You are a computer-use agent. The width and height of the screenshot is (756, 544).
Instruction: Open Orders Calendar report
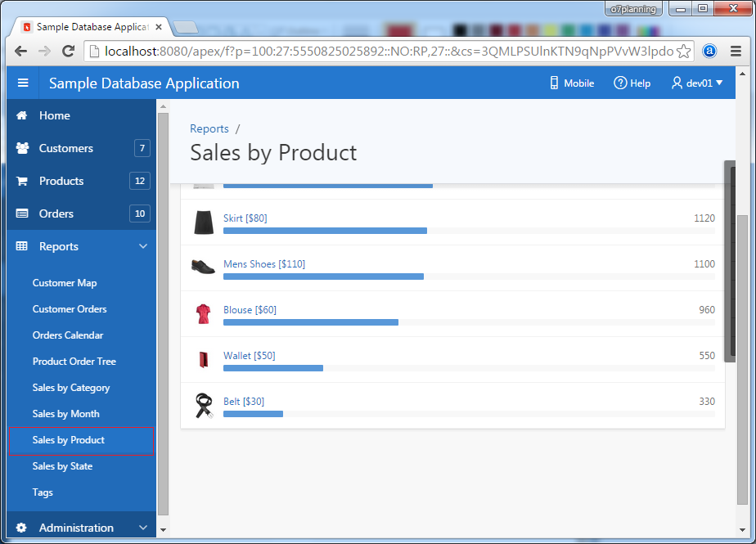tap(67, 335)
